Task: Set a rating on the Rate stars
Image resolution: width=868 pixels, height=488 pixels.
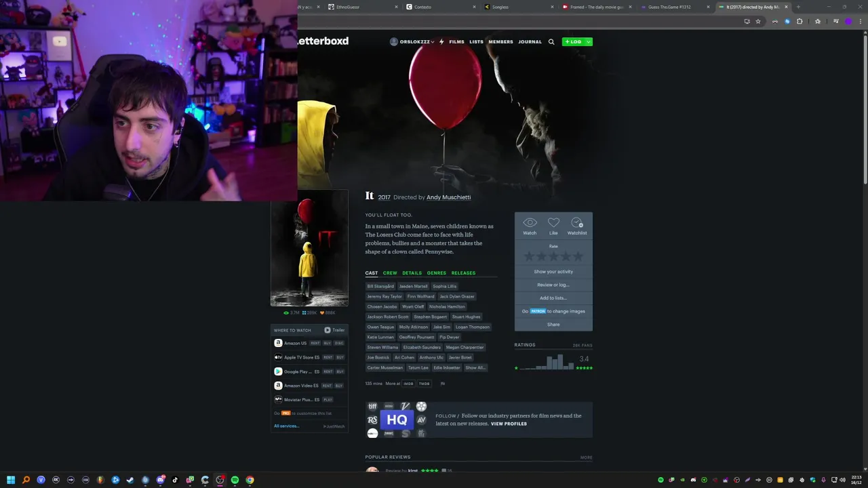Action: 553,256
